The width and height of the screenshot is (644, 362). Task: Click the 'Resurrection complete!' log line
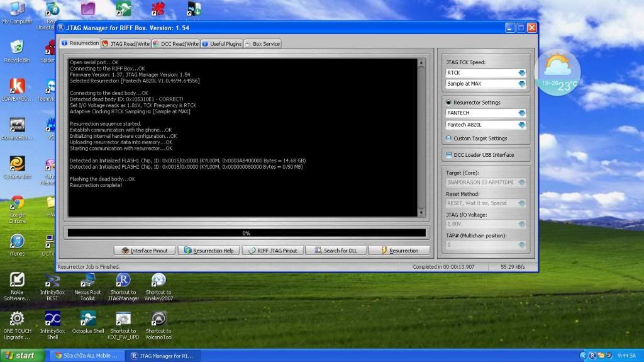[x=96, y=185]
